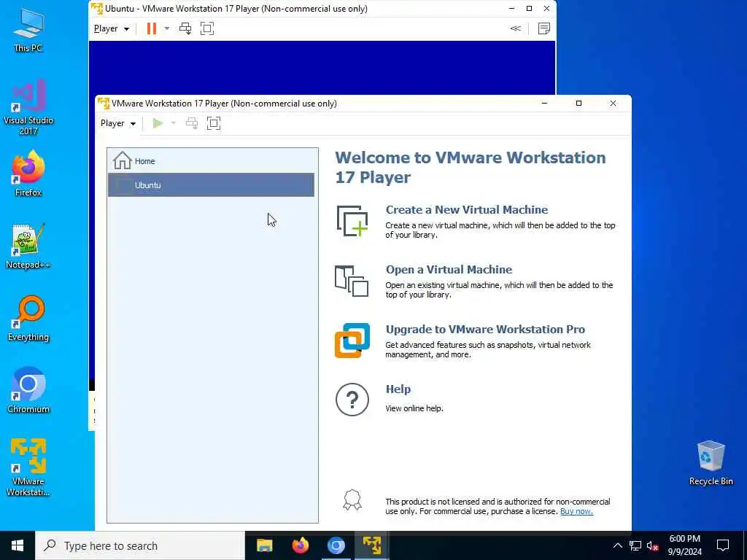The image size is (747, 560).
Task: Click Notepad++ desktop shortcut
Action: [x=28, y=246]
